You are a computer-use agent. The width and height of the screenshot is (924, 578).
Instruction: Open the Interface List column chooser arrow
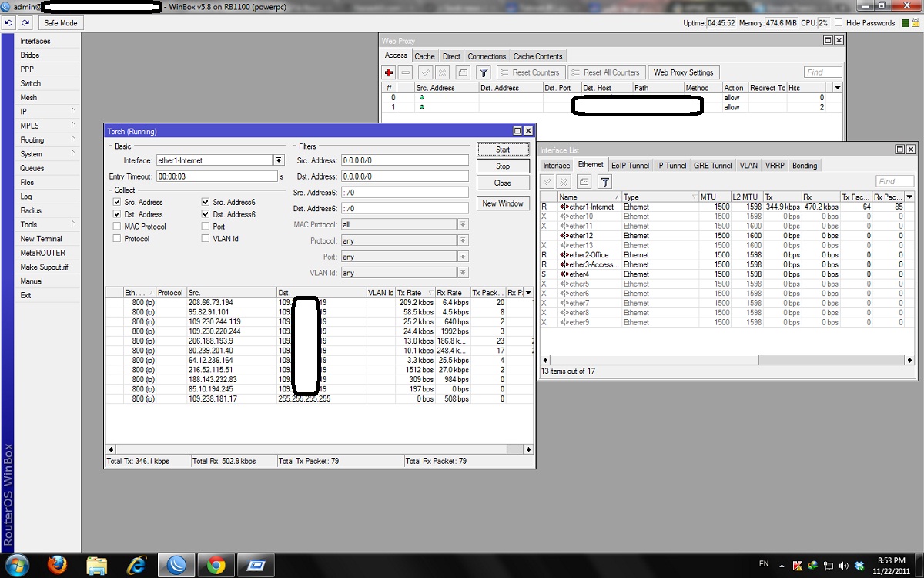coord(911,197)
